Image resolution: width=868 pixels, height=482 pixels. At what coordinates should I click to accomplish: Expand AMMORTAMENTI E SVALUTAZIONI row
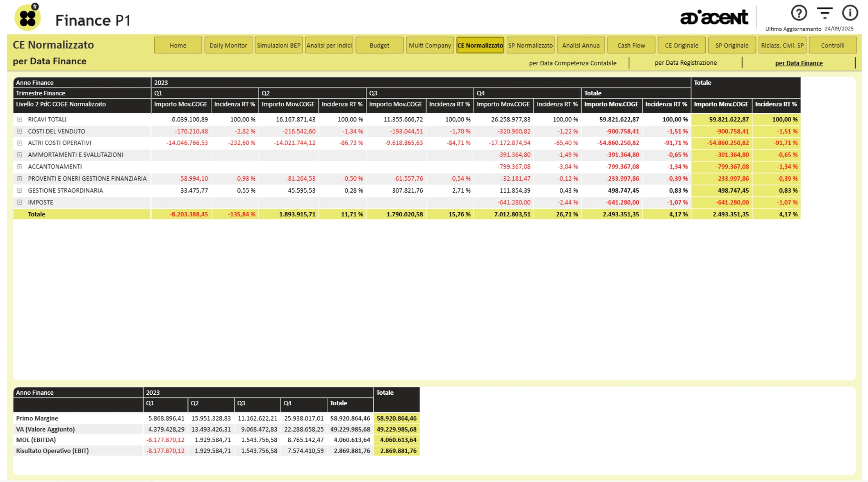point(19,155)
